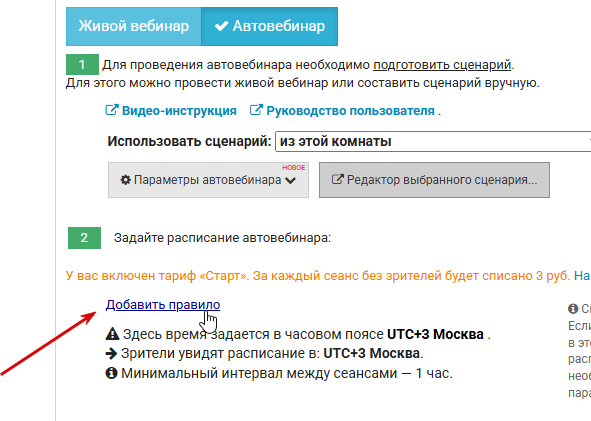Click external-link icon before Руководство пользователя
Viewport: 591px width, 421px height.
(x=256, y=110)
